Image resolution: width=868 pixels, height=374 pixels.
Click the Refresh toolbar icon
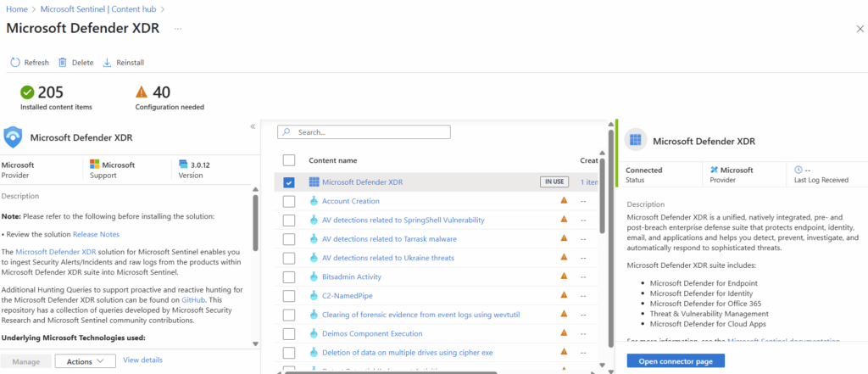click(x=15, y=63)
